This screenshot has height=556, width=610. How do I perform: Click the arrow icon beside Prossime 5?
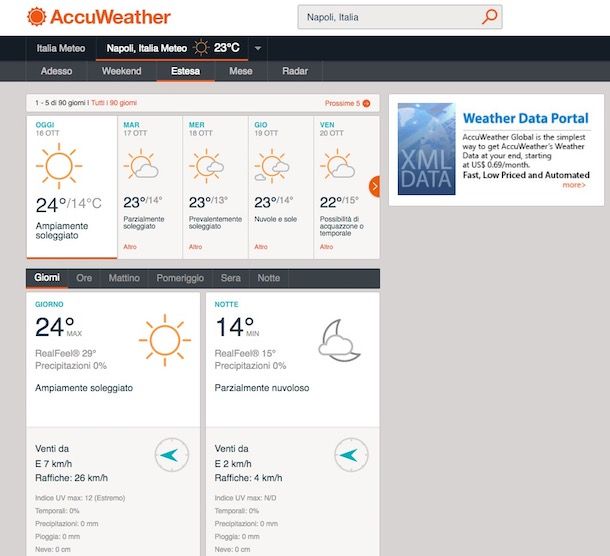tap(366, 103)
